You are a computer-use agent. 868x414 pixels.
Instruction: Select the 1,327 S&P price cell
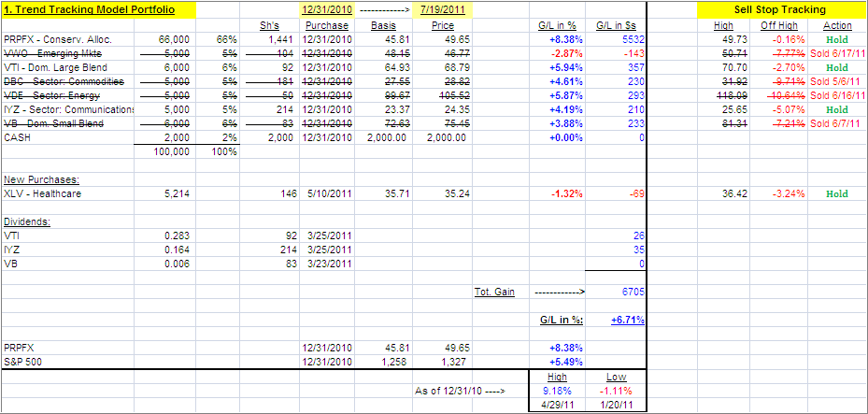[454, 362]
